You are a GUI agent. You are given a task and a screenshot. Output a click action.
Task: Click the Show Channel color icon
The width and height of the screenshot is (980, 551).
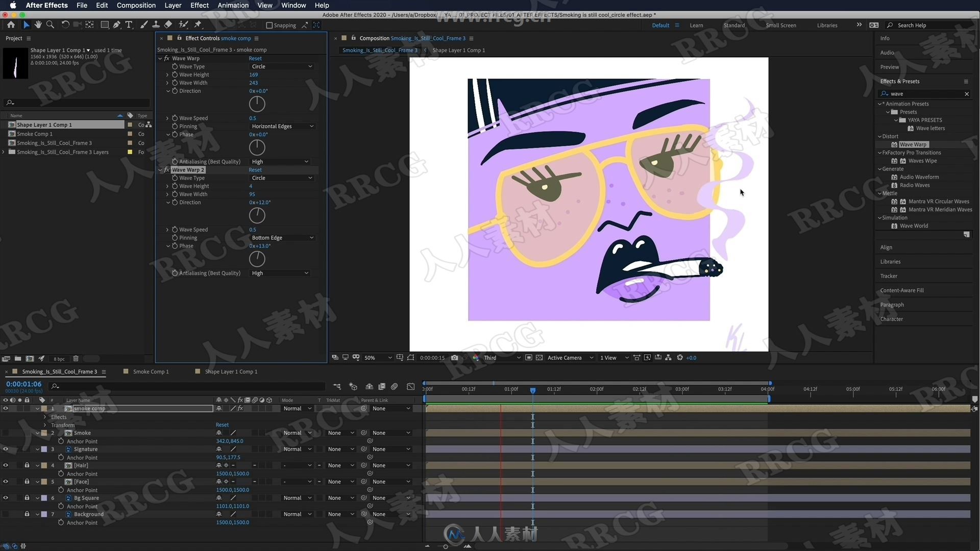point(476,358)
